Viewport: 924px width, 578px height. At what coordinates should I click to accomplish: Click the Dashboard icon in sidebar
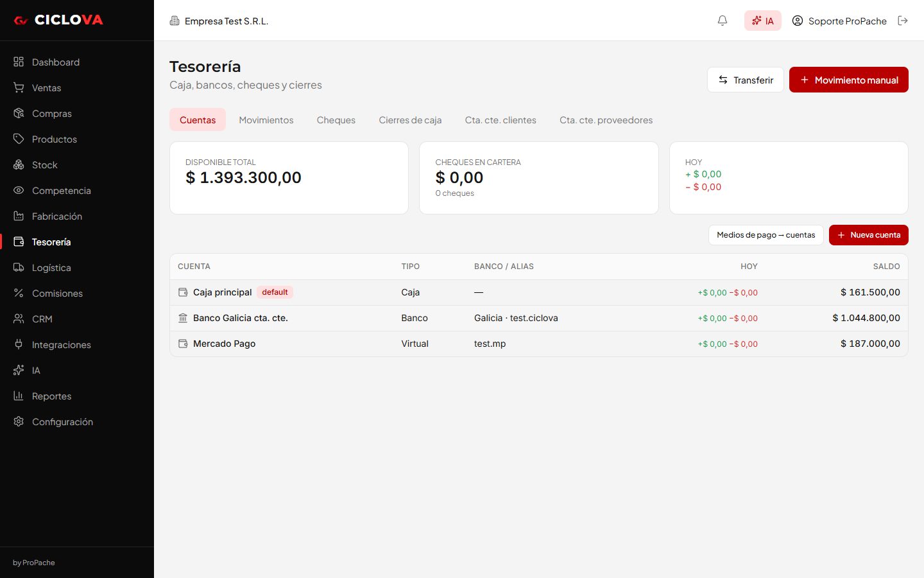coord(19,62)
